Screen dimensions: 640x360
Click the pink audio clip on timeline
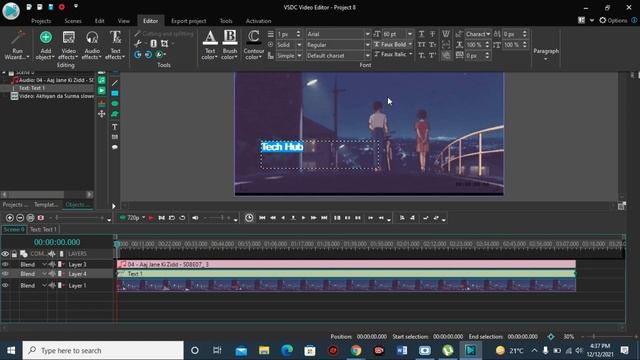(346, 264)
